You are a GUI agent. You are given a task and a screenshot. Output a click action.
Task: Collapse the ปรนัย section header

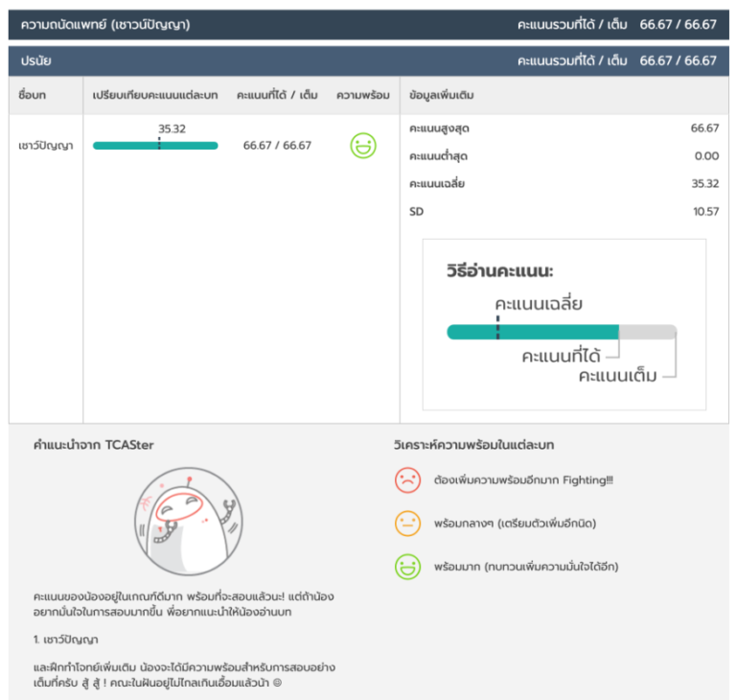[x=368, y=60]
